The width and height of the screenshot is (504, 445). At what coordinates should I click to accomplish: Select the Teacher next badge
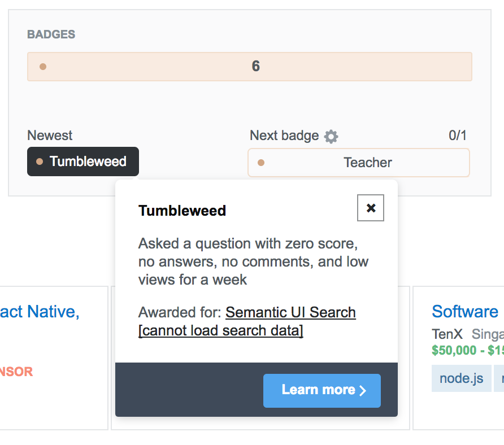359,163
